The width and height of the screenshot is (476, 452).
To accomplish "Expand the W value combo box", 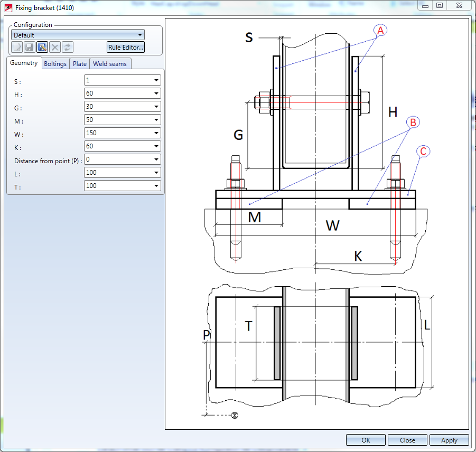I will click(x=156, y=133).
